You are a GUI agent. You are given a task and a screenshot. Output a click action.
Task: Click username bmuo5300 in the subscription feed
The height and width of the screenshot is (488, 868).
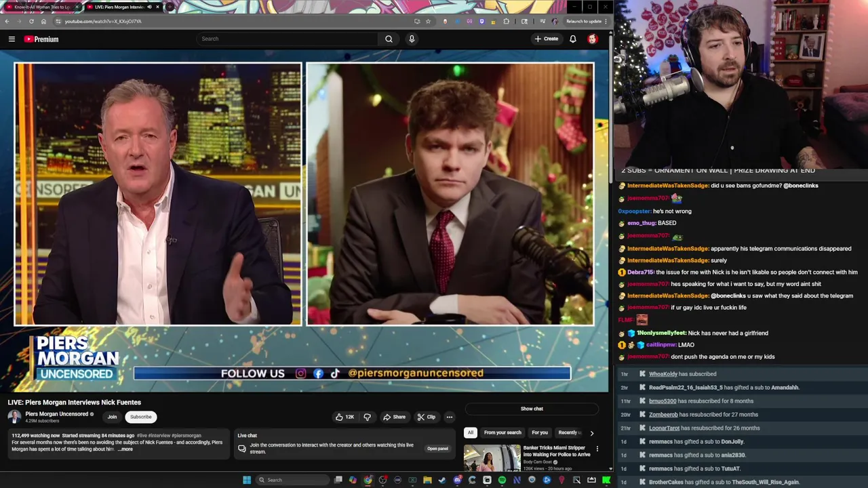(x=663, y=401)
